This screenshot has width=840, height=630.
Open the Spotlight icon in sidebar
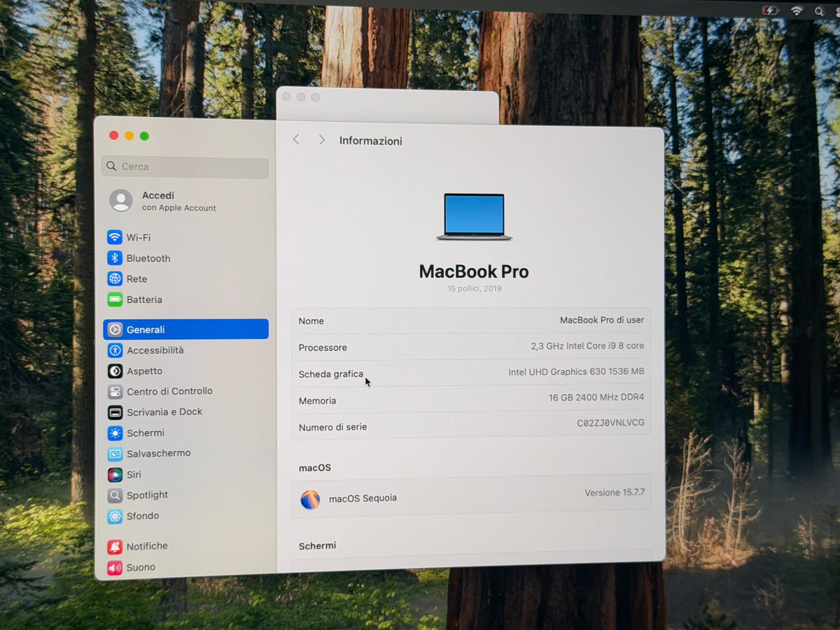(115, 496)
